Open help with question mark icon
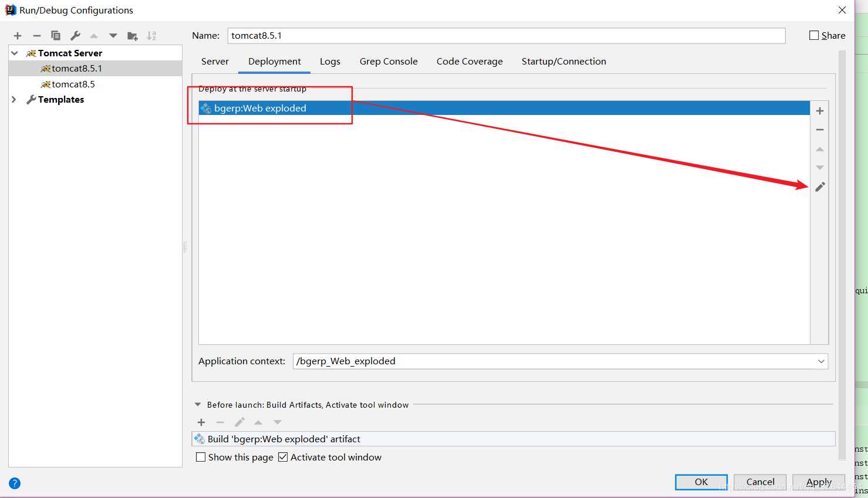 click(15, 483)
